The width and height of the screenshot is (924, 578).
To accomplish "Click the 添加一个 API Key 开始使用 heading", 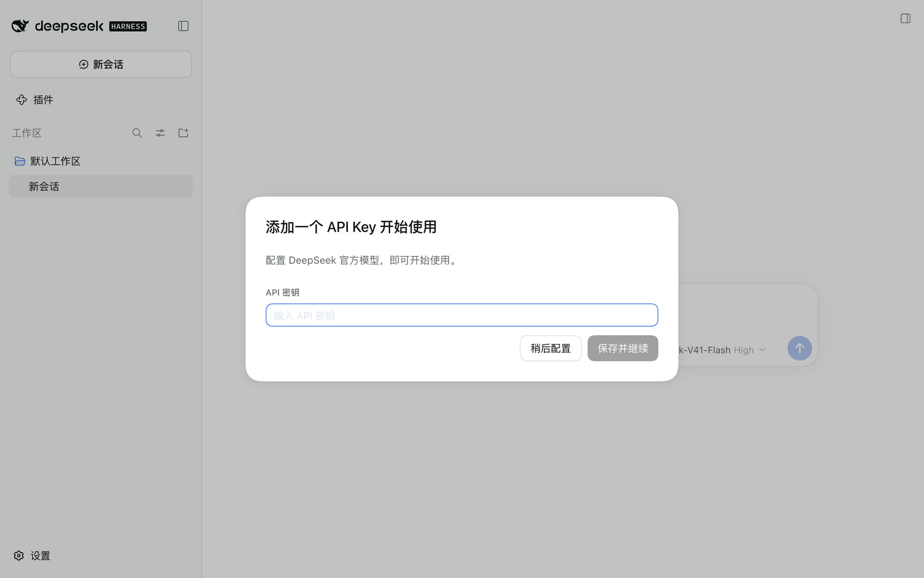I will coord(351,227).
